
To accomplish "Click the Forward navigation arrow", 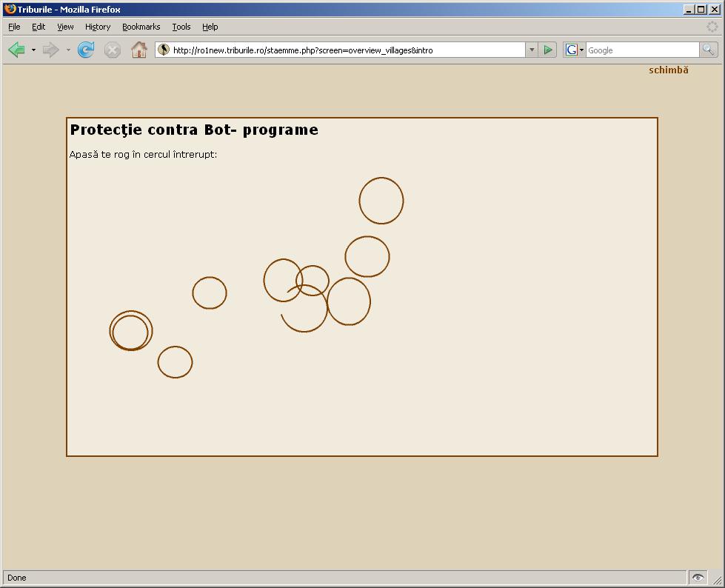I will (x=50, y=50).
